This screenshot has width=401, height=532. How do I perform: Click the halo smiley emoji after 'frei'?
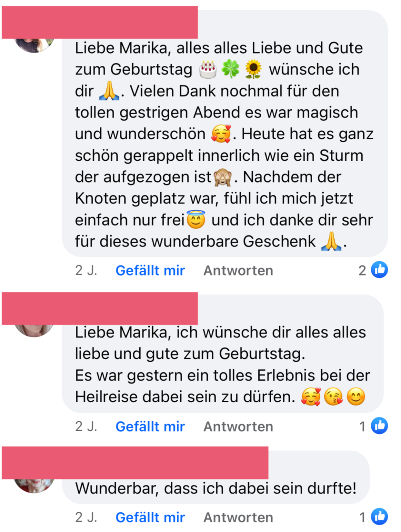coord(196,219)
